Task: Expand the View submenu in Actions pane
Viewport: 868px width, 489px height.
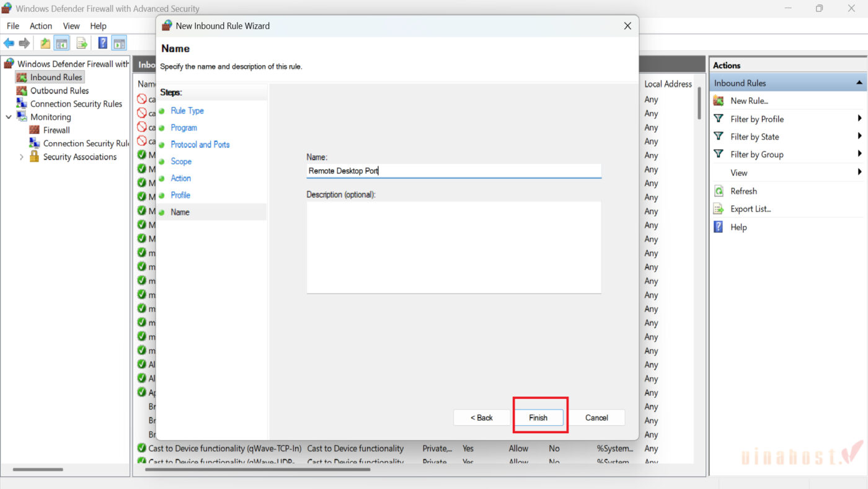Action: click(x=860, y=173)
